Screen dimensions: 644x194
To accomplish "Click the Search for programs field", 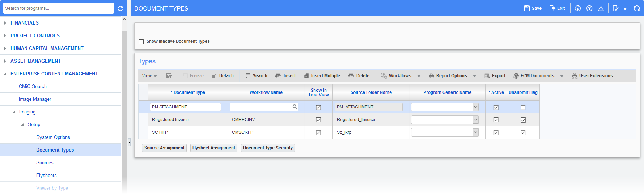I will (x=59, y=8).
